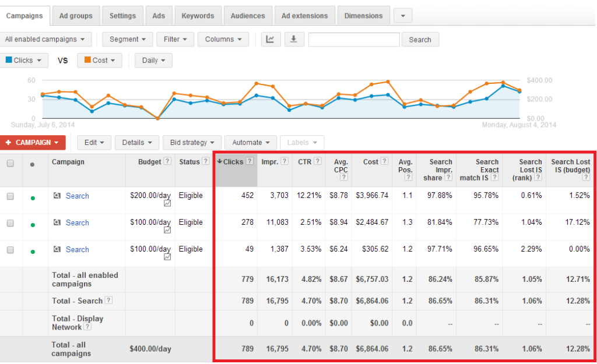Click the green status dot in first row
Screen dimensions: 597x364
click(x=33, y=198)
